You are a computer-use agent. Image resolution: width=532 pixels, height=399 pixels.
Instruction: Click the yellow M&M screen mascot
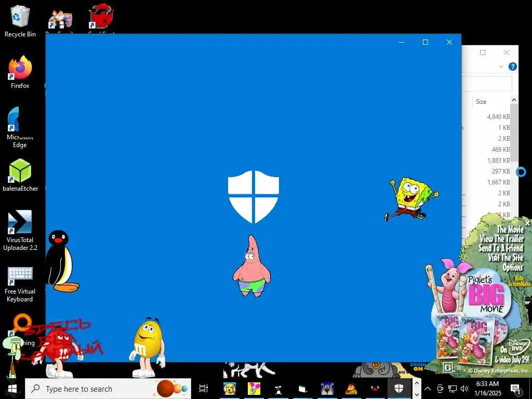148,348
